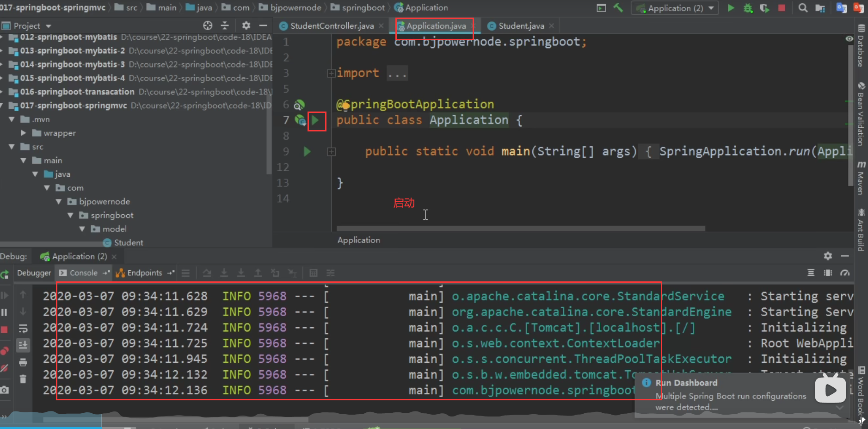Click the Spring bean gutter icon at line 6

click(300, 105)
